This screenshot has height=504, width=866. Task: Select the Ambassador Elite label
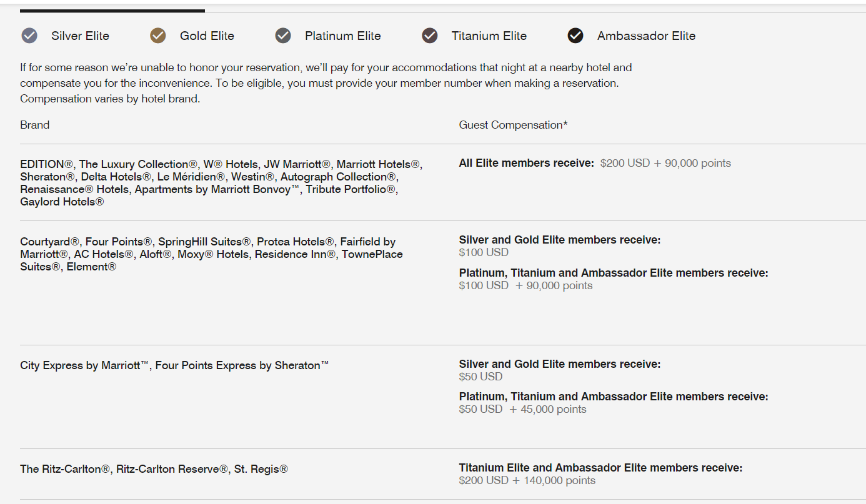pyautogui.click(x=646, y=36)
